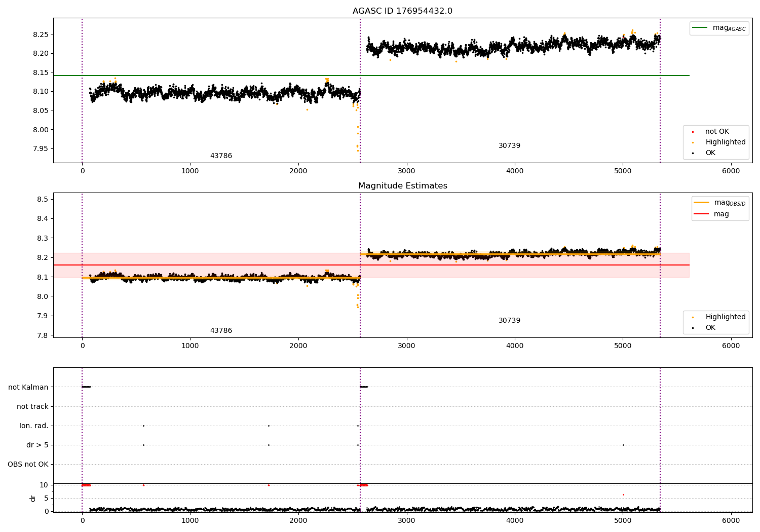Viewport: 760px width, 532px height.
Task: Click the 8.20 tick in top plot
Action: click(41, 53)
